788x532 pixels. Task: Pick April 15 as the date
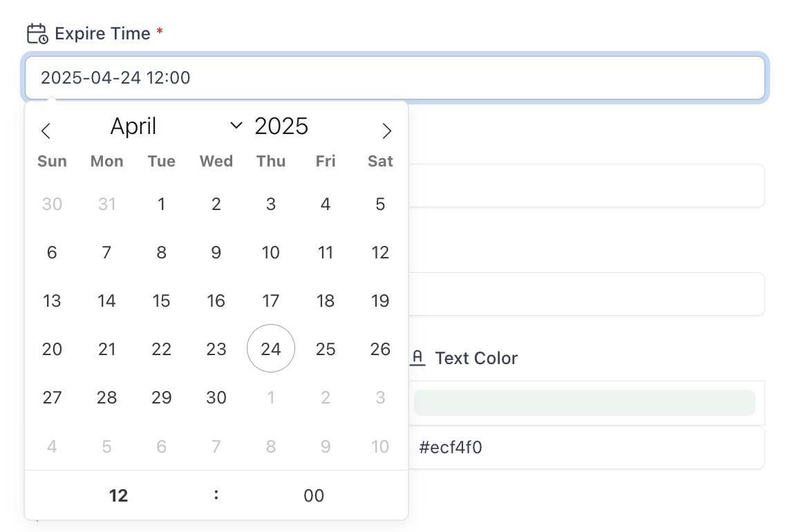point(161,301)
